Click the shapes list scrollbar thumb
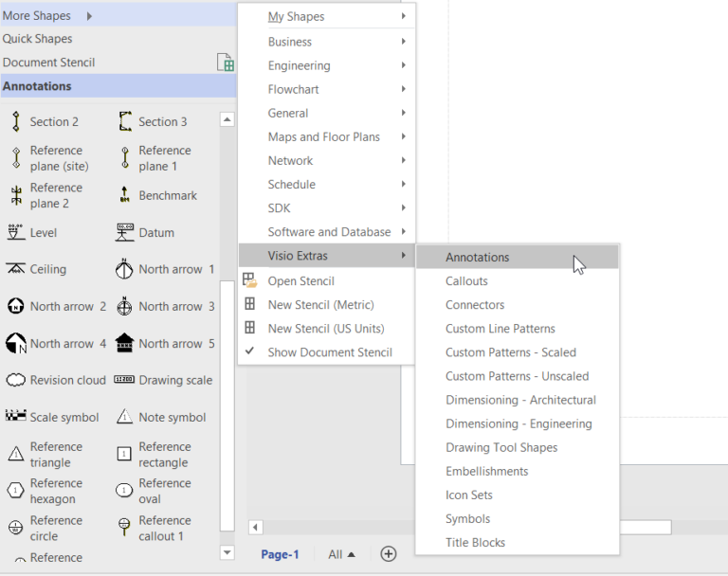The width and height of the screenshot is (728, 576). click(227, 405)
